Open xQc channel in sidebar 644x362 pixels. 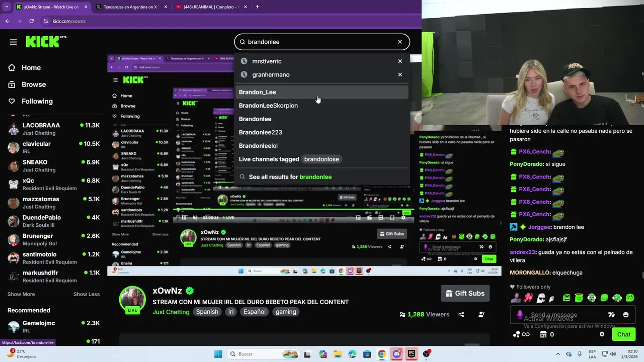point(53,184)
